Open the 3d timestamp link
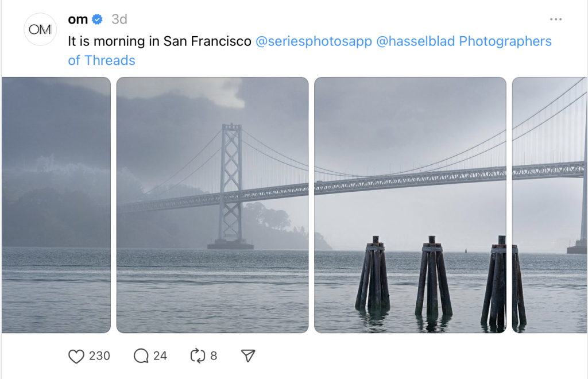This screenshot has height=379, width=588. [x=119, y=20]
